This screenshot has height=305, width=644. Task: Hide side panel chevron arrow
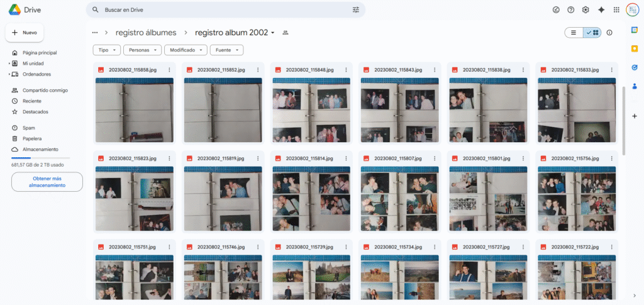tap(635, 295)
